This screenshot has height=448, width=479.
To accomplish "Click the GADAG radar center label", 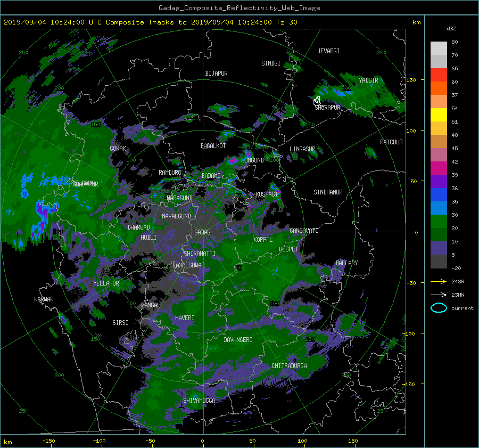I will pos(202,232).
